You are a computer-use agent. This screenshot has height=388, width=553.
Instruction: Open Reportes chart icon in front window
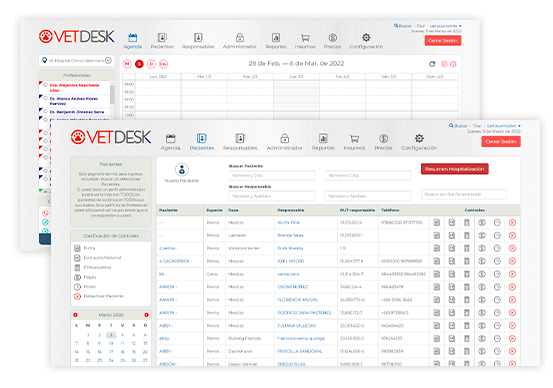point(323,138)
